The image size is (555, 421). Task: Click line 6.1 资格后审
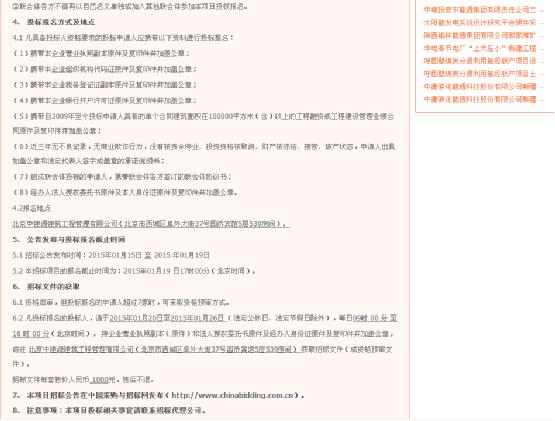121,303
